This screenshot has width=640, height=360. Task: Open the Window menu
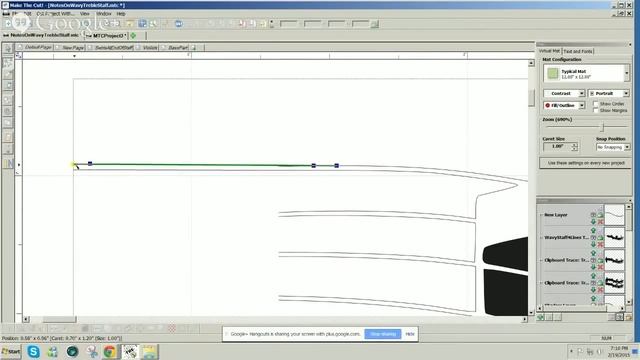[x=104, y=14]
